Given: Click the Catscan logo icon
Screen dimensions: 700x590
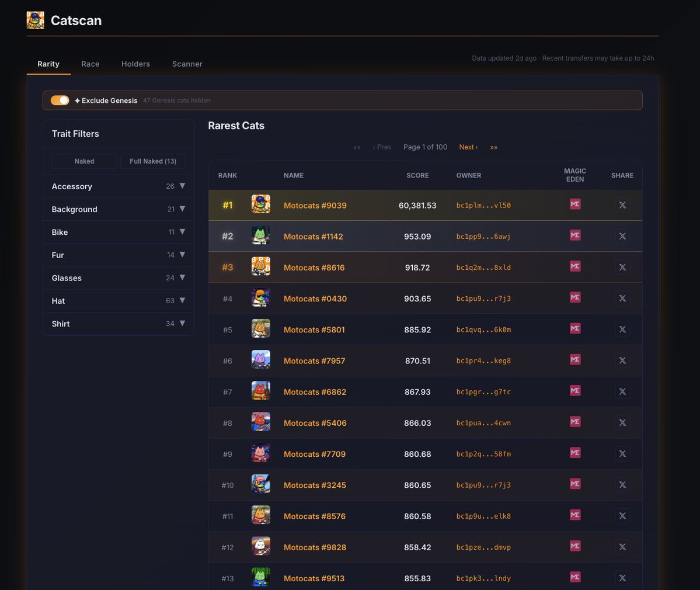Looking at the screenshot, I should [35, 20].
